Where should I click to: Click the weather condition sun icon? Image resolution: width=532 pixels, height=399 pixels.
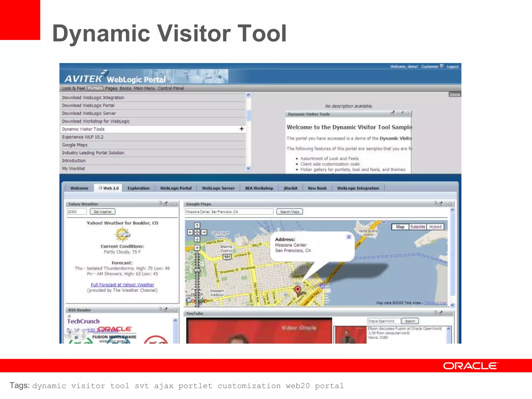[122, 234]
